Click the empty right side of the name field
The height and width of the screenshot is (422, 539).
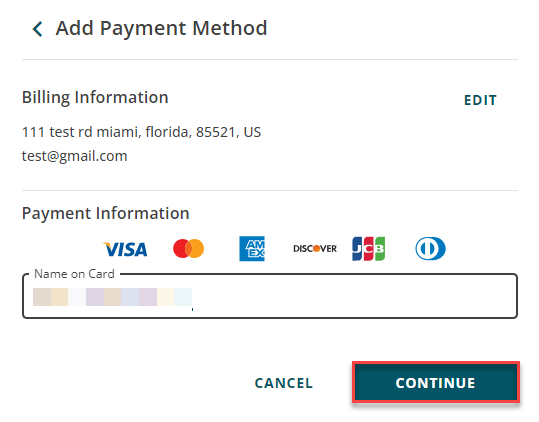[354, 297]
